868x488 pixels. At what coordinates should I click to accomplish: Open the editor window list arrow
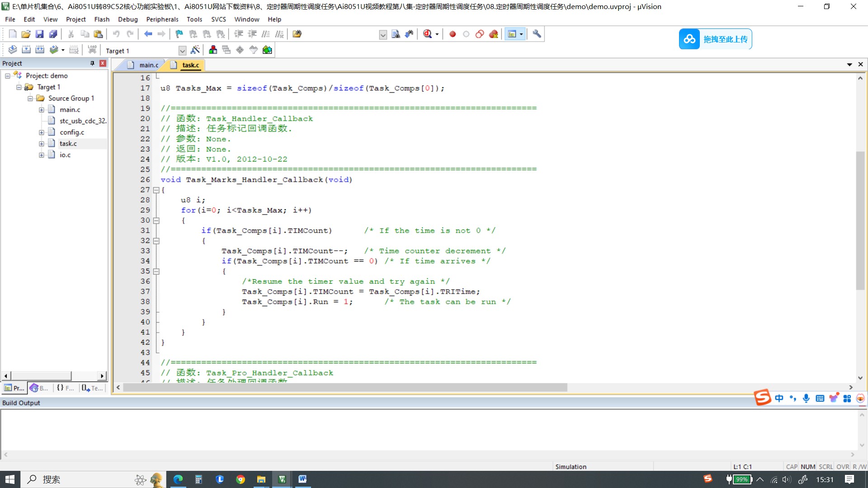849,65
